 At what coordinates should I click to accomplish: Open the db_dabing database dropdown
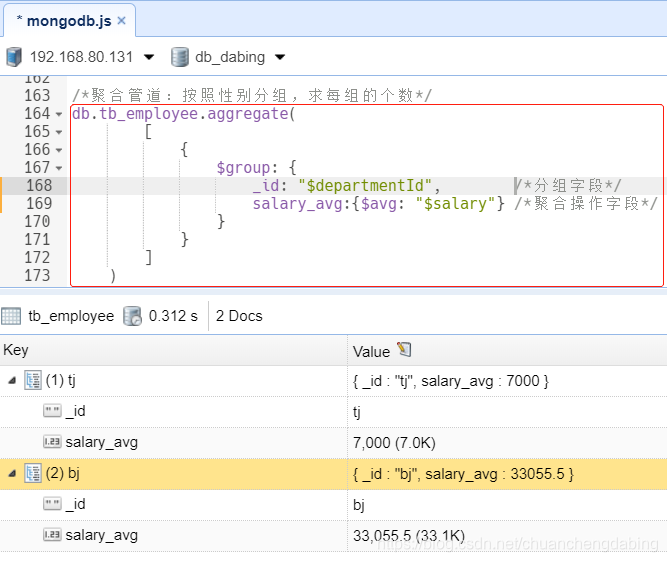pyautogui.click(x=280, y=57)
